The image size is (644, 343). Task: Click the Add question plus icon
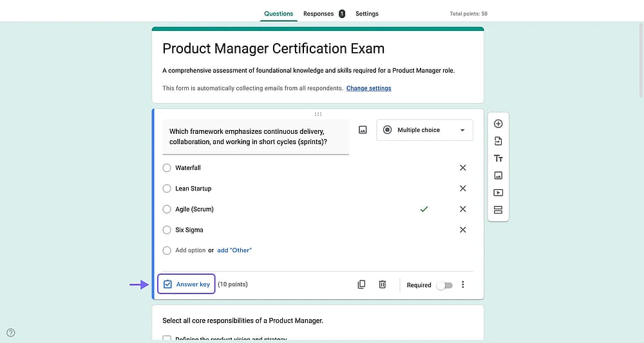tap(498, 124)
